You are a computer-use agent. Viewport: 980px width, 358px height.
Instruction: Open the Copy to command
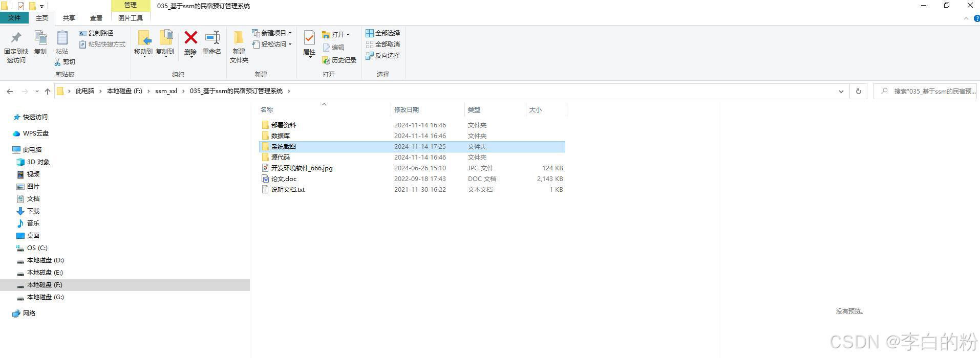pos(165,43)
